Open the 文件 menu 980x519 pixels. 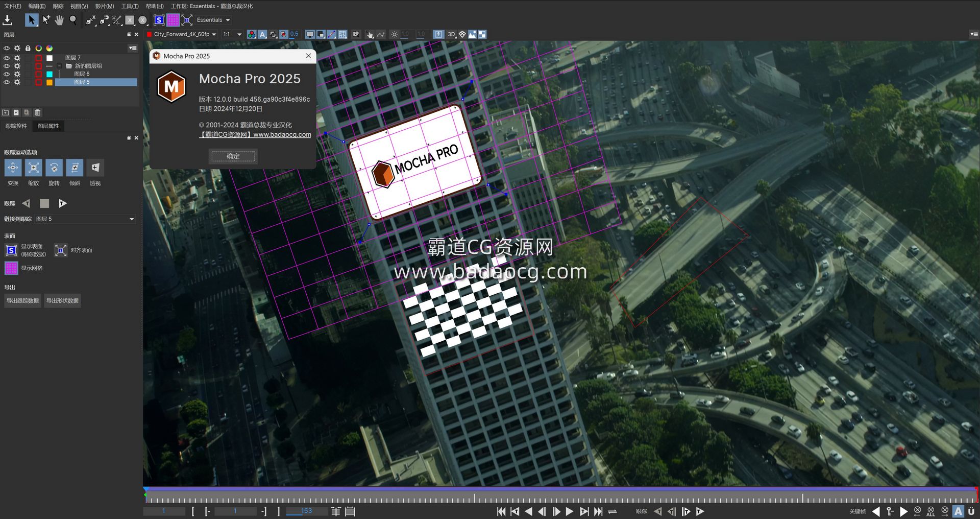12,6
